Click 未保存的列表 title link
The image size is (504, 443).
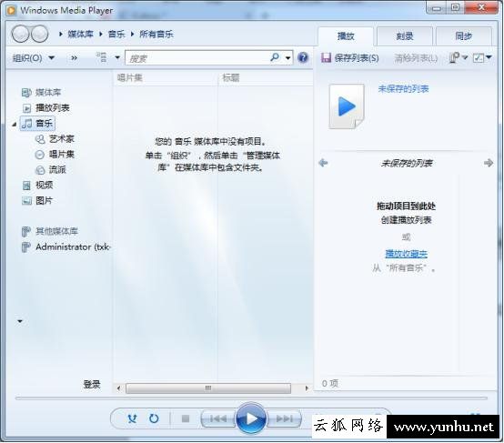click(x=403, y=89)
